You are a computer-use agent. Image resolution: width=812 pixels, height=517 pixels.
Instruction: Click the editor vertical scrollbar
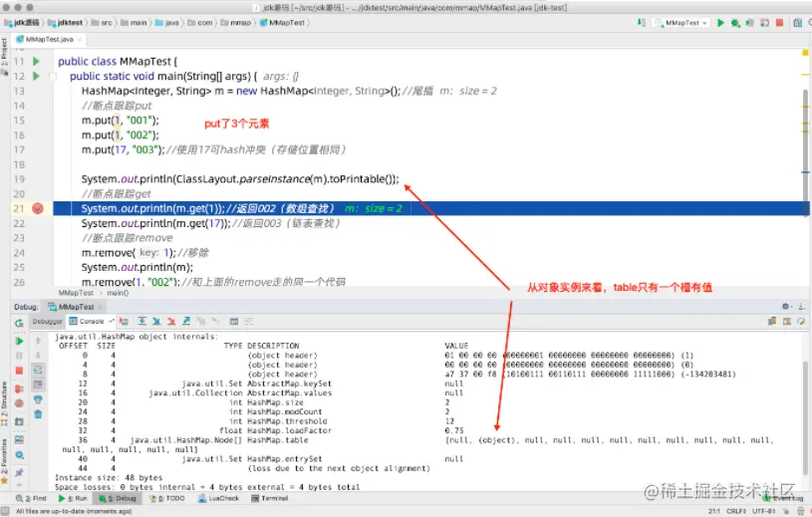point(805,151)
